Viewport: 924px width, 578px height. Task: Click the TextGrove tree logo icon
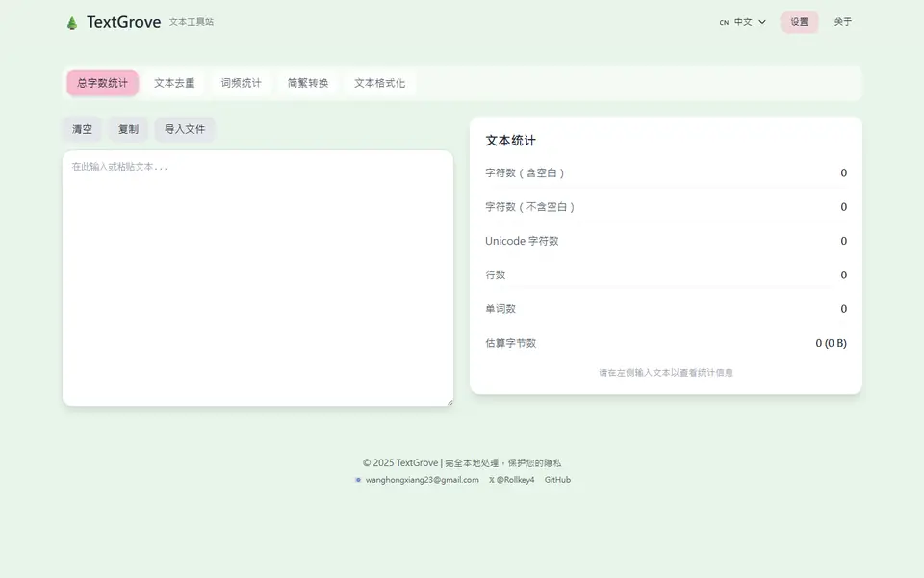[72, 23]
